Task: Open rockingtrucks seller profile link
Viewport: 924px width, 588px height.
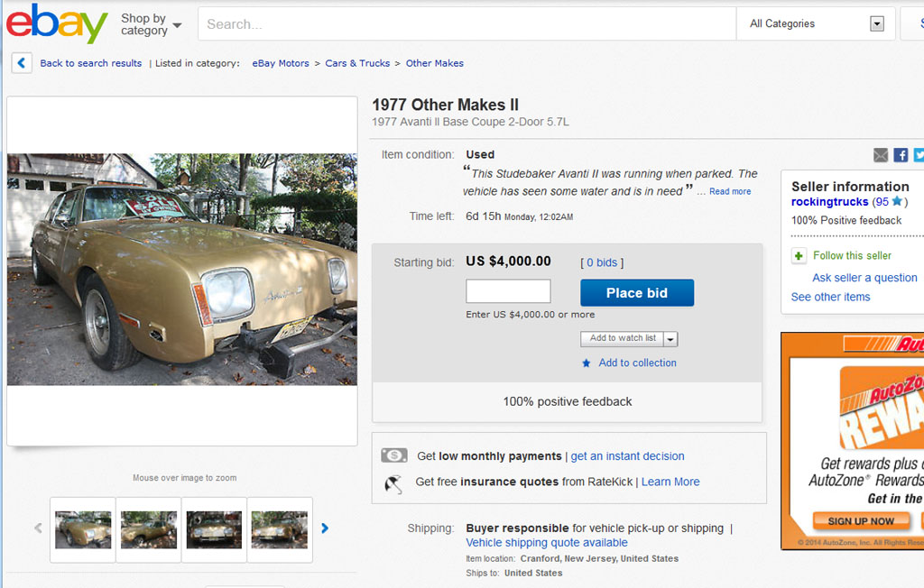Action: (x=829, y=202)
